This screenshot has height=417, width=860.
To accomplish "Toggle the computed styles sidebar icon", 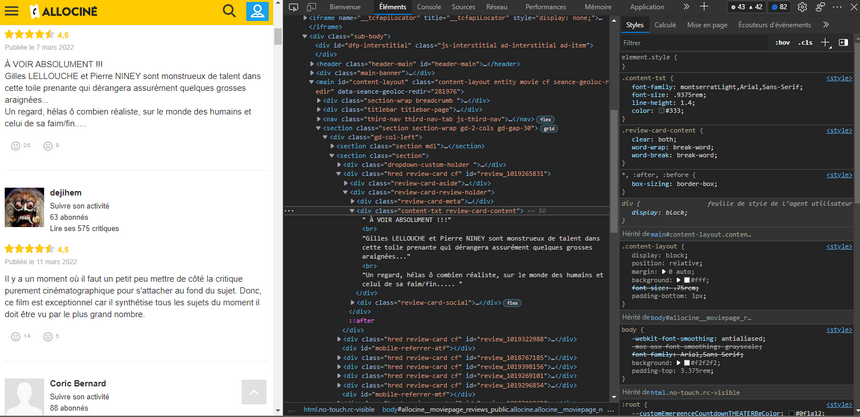I will [x=844, y=42].
